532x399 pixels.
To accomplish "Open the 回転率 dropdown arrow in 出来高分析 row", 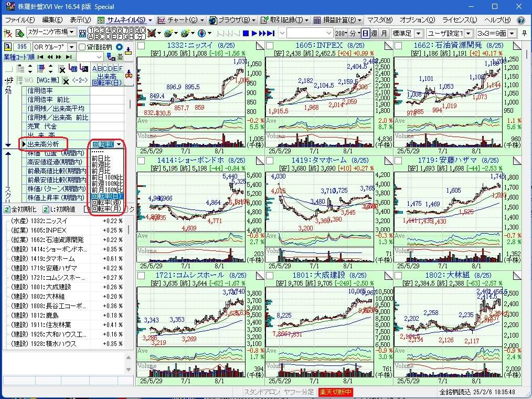I will point(119,144).
